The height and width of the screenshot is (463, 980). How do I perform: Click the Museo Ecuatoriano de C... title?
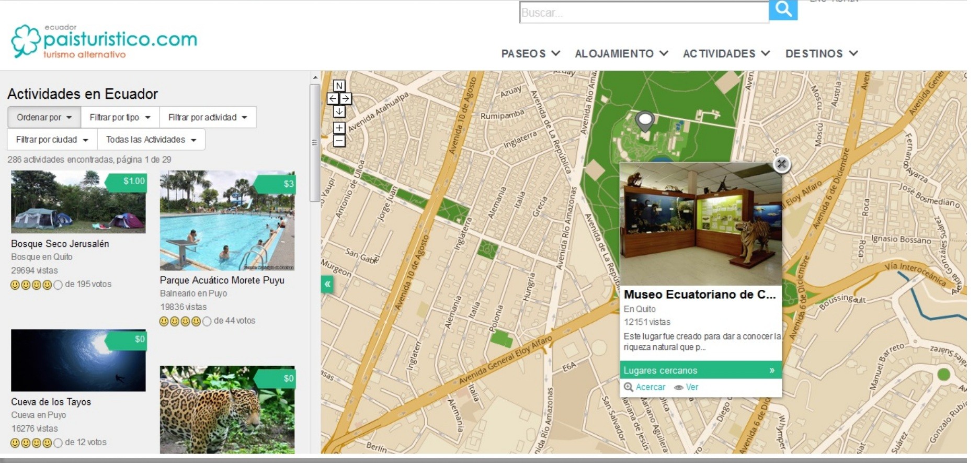pos(700,295)
